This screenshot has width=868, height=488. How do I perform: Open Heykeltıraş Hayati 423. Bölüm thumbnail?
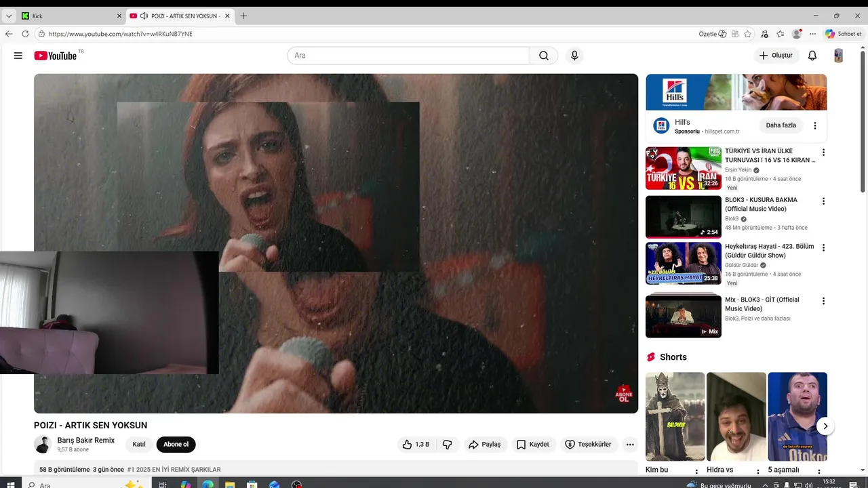click(683, 263)
